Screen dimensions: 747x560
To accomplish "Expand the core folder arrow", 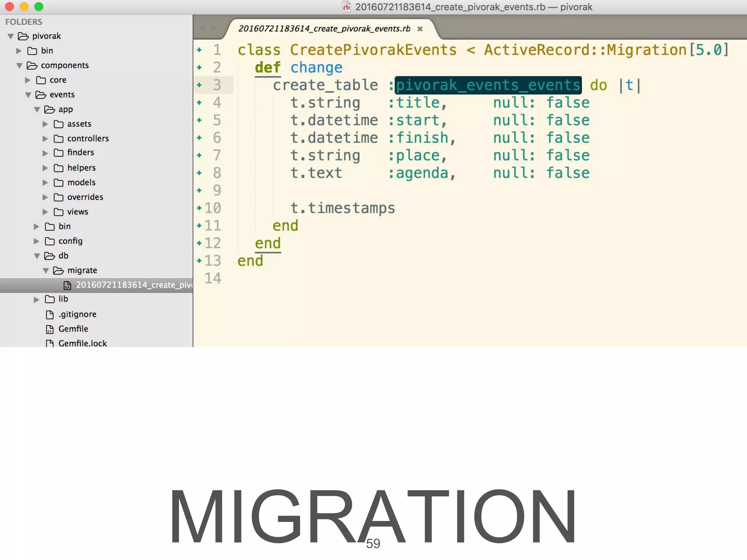I will 28,80.
